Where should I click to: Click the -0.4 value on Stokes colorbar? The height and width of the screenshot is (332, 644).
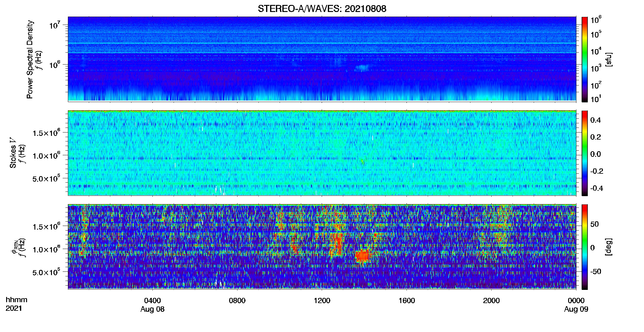597,188
